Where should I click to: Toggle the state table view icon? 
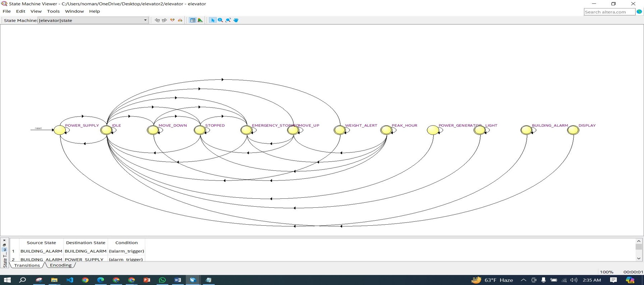point(193,20)
